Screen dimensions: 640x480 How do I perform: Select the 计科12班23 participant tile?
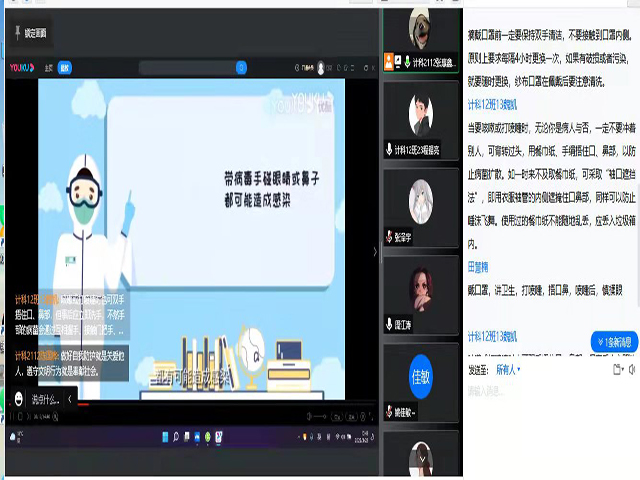pyautogui.click(x=421, y=121)
